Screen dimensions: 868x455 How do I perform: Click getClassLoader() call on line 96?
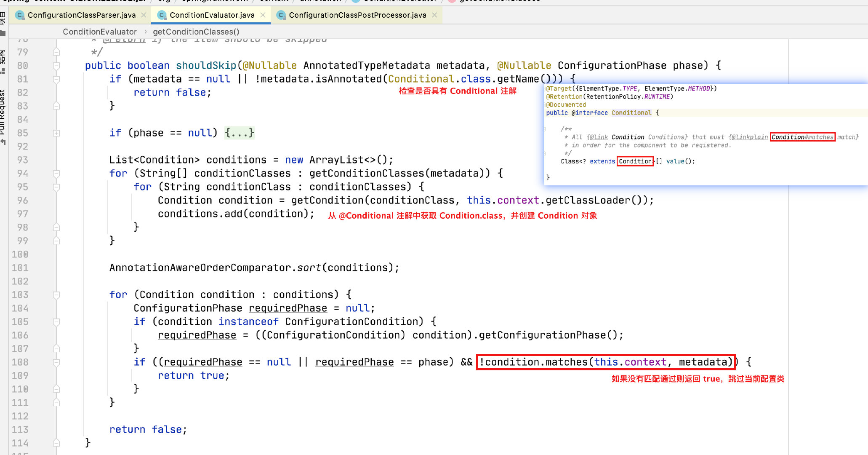tap(594, 200)
